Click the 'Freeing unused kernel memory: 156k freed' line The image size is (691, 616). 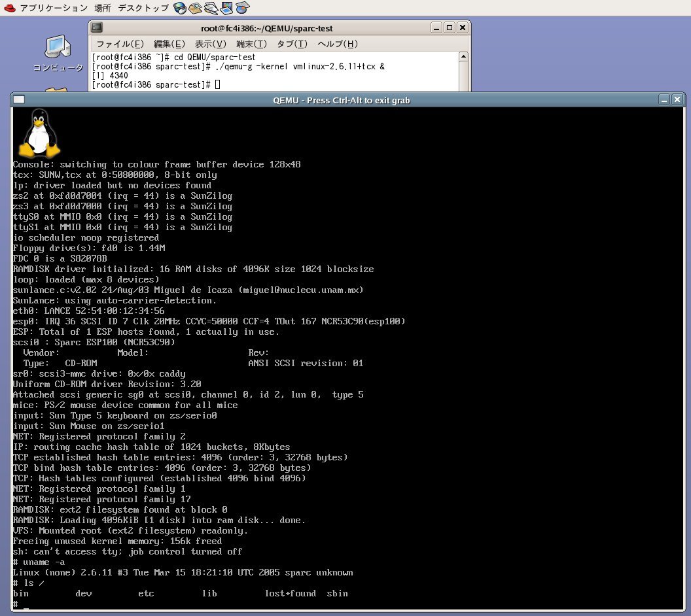pyautogui.click(x=118, y=541)
